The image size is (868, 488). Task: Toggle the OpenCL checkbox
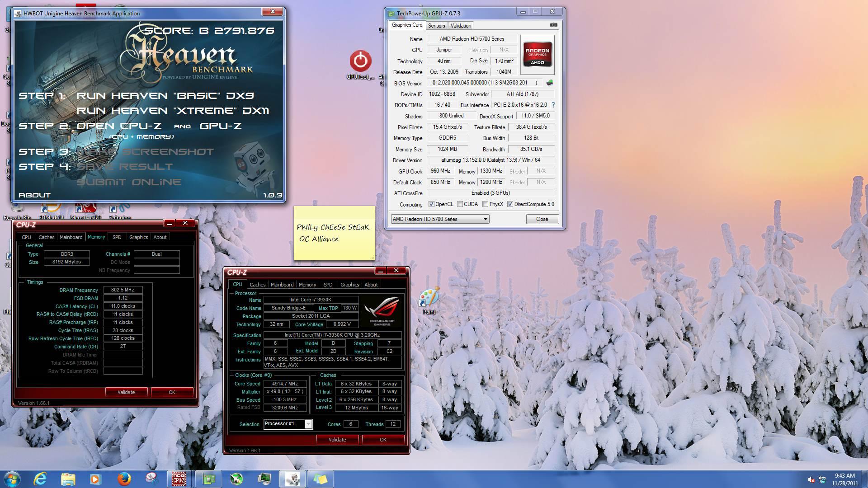431,204
